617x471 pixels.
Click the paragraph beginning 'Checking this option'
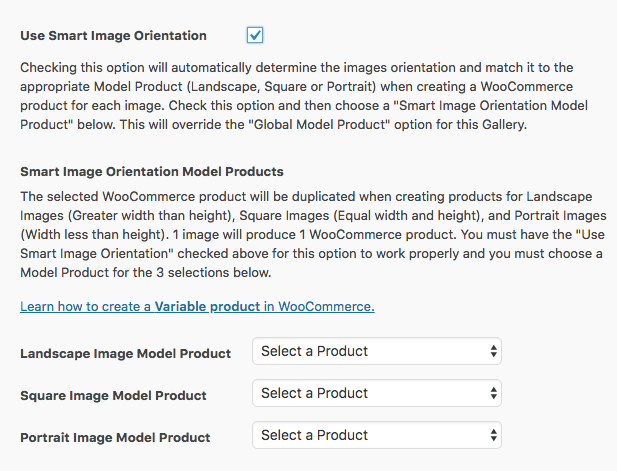tap(304, 96)
